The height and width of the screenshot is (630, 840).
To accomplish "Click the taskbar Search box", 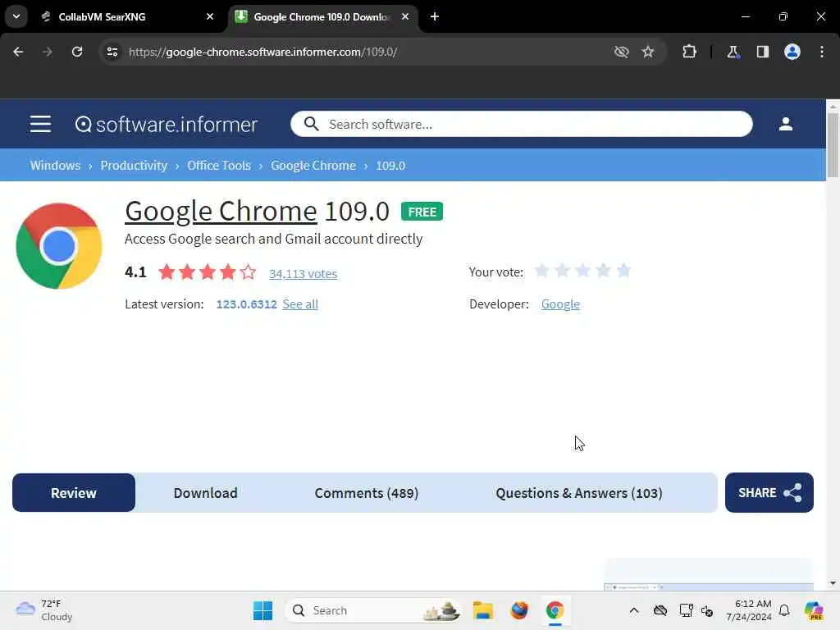I will tap(373, 610).
